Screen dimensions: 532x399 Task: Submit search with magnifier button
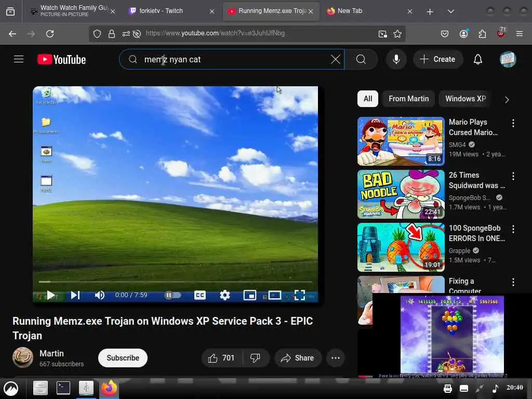(361, 59)
